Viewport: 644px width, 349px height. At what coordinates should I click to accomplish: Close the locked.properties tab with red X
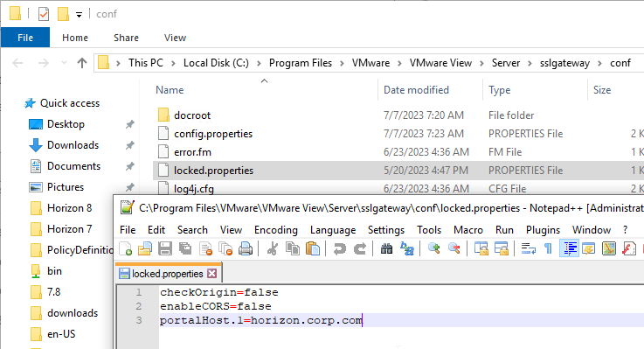pyautogui.click(x=212, y=274)
